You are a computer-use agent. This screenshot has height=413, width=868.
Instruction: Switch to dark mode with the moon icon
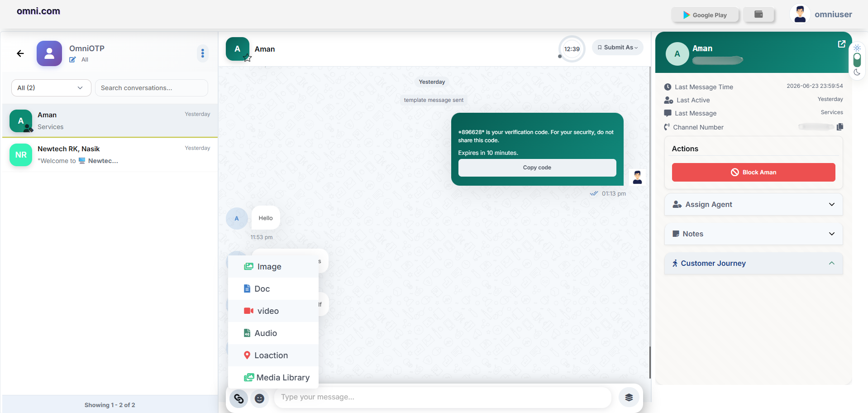pos(857,72)
